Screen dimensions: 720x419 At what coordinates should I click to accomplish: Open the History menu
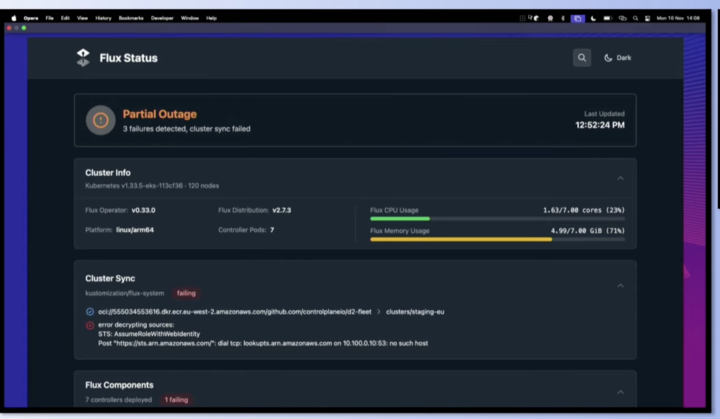103,17
